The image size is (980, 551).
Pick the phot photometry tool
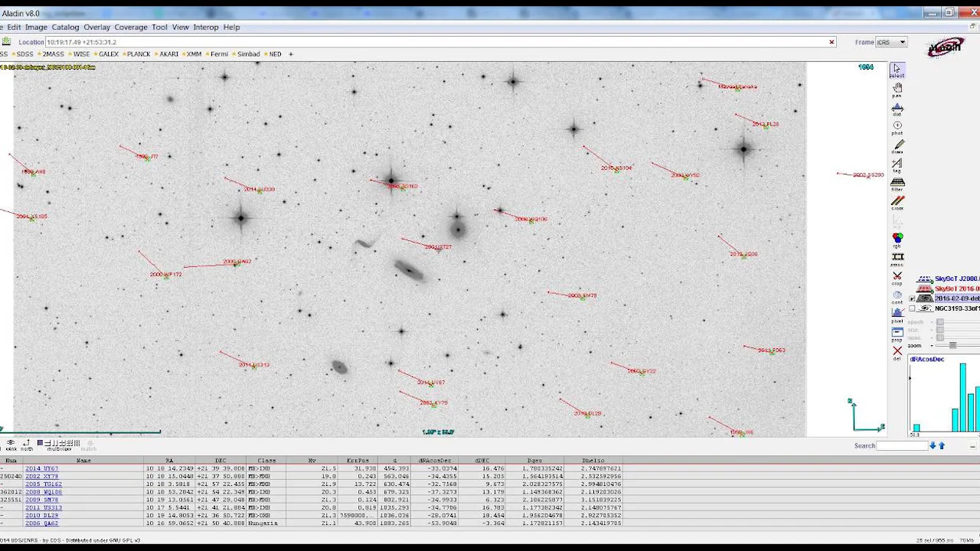897,127
